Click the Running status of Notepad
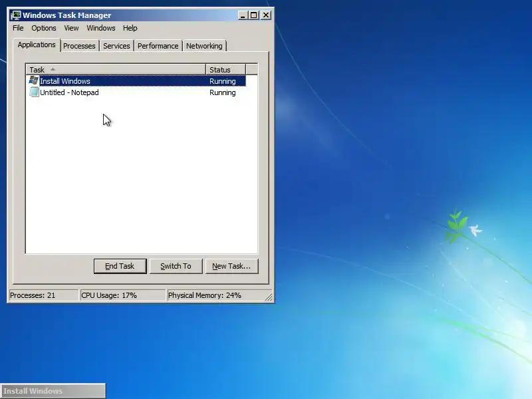 (x=223, y=92)
